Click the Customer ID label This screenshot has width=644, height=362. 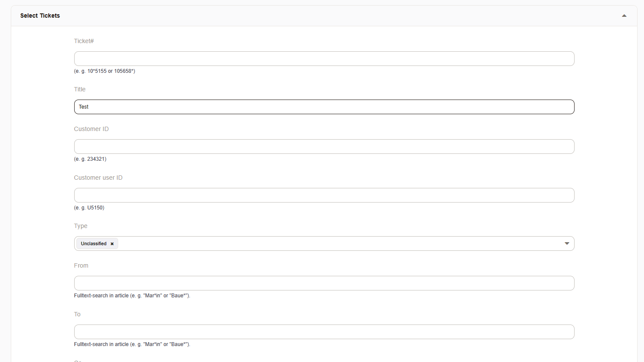pos(91,129)
